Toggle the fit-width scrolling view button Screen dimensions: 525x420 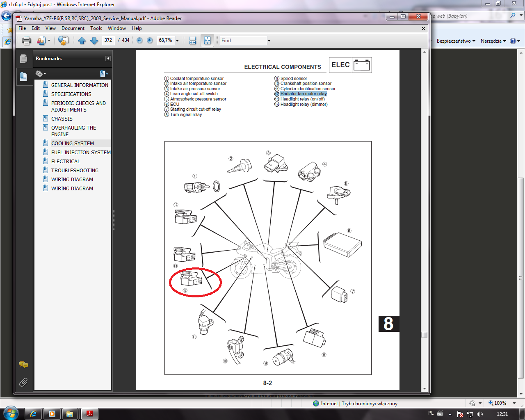click(x=193, y=41)
